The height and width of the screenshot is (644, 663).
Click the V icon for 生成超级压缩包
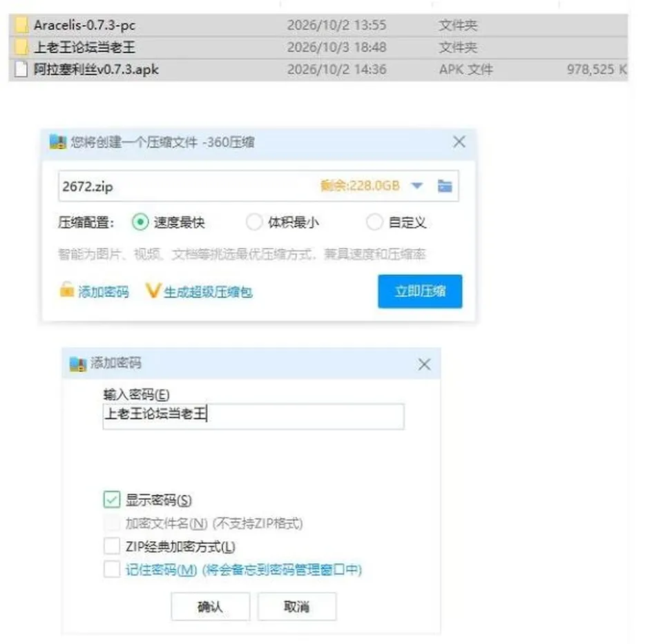pyautogui.click(x=153, y=291)
